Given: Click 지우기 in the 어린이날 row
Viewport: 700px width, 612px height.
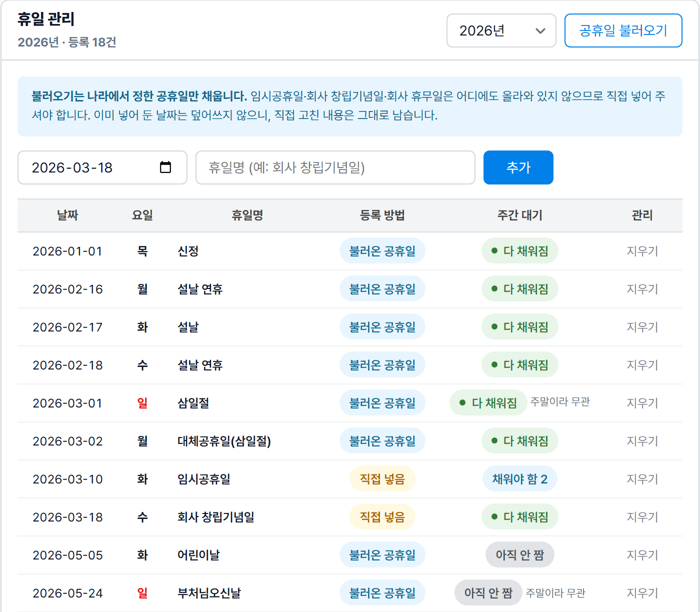Looking at the screenshot, I should [x=642, y=555].
